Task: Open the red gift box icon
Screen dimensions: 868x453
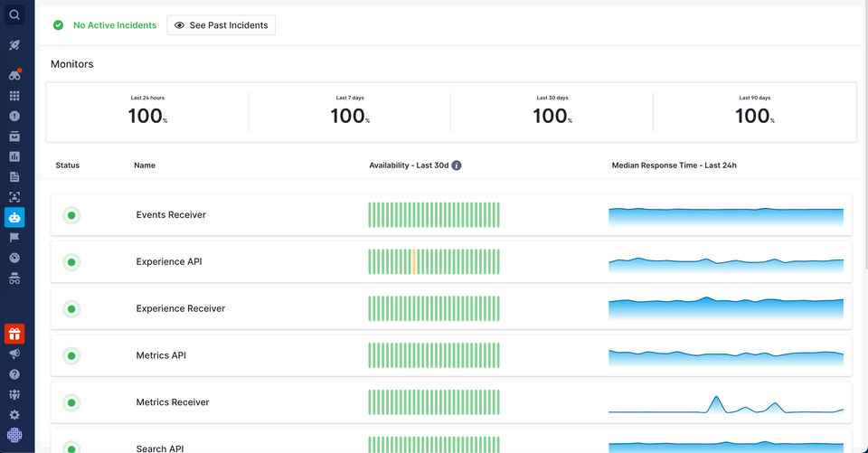Action: click(x=14, y=334)
